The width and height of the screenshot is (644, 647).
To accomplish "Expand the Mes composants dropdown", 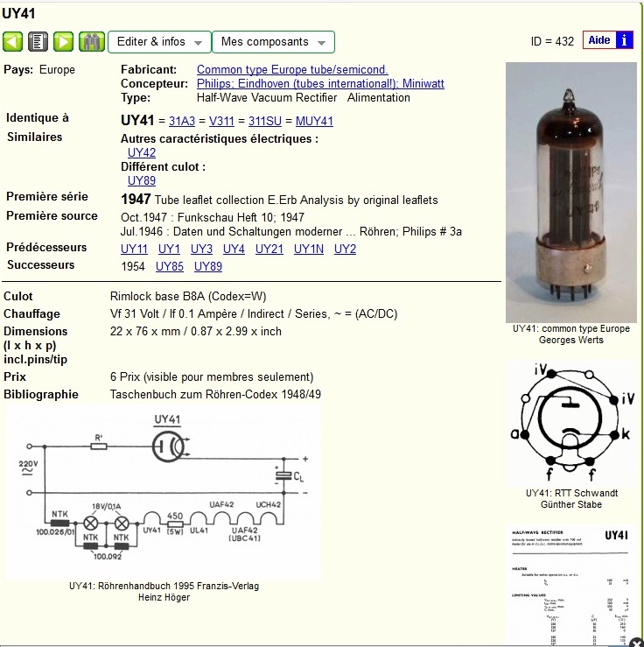I will point(273,42).
